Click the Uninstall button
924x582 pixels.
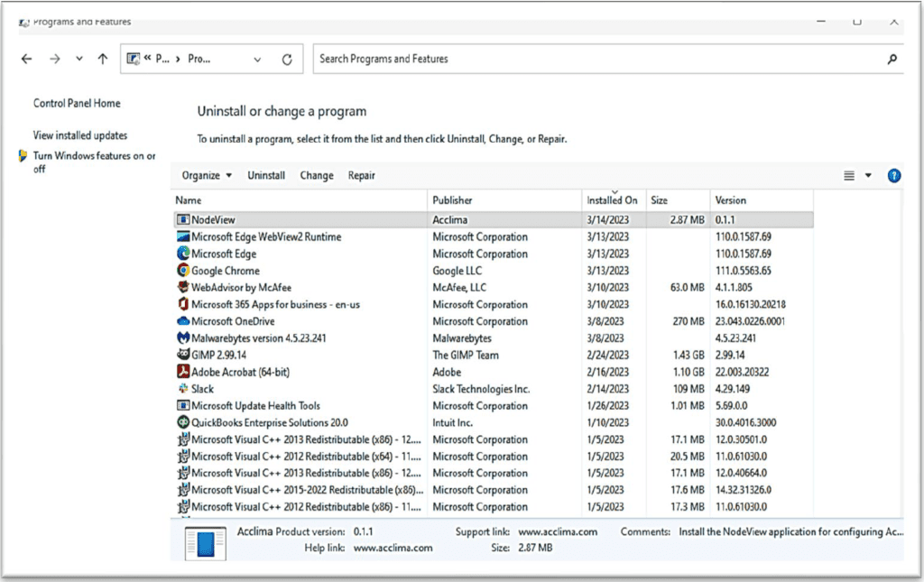[x=265, y=175]
